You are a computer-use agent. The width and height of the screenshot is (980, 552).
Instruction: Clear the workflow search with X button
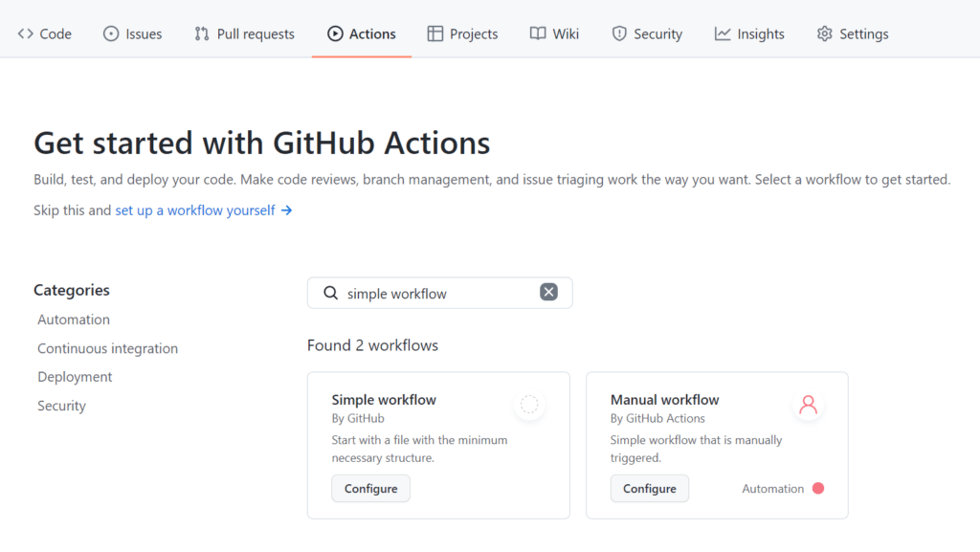[x=548, y=293]
